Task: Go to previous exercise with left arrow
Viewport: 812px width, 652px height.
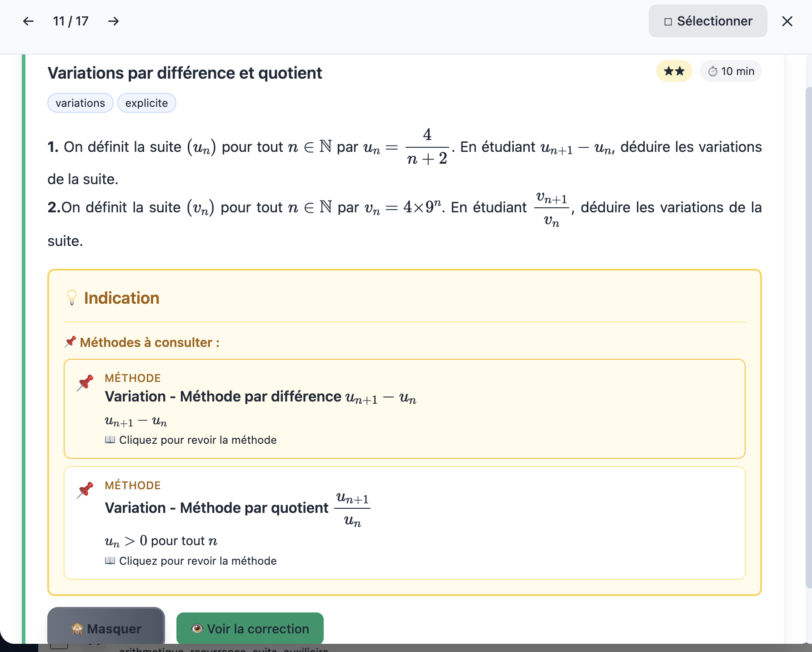Action: (28, 21)
